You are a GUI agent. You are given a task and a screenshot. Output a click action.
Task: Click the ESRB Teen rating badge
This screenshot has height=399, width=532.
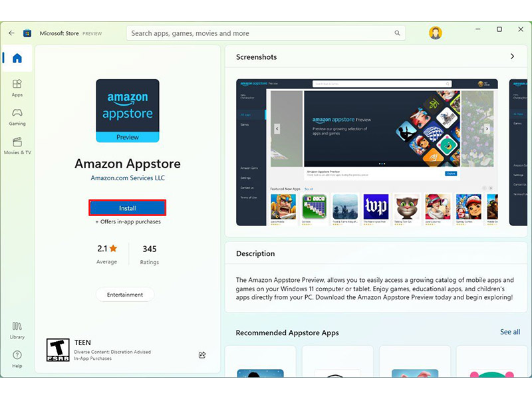(58, 350)
